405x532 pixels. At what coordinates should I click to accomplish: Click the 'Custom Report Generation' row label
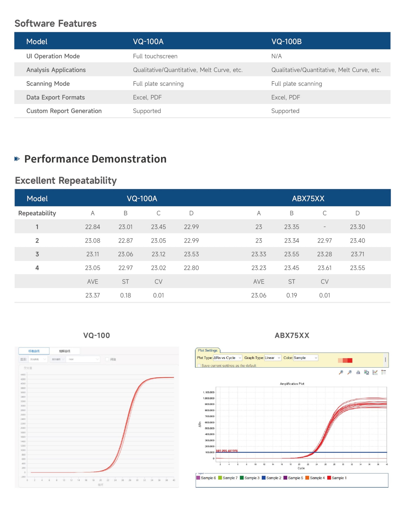[x=64, y=111]
